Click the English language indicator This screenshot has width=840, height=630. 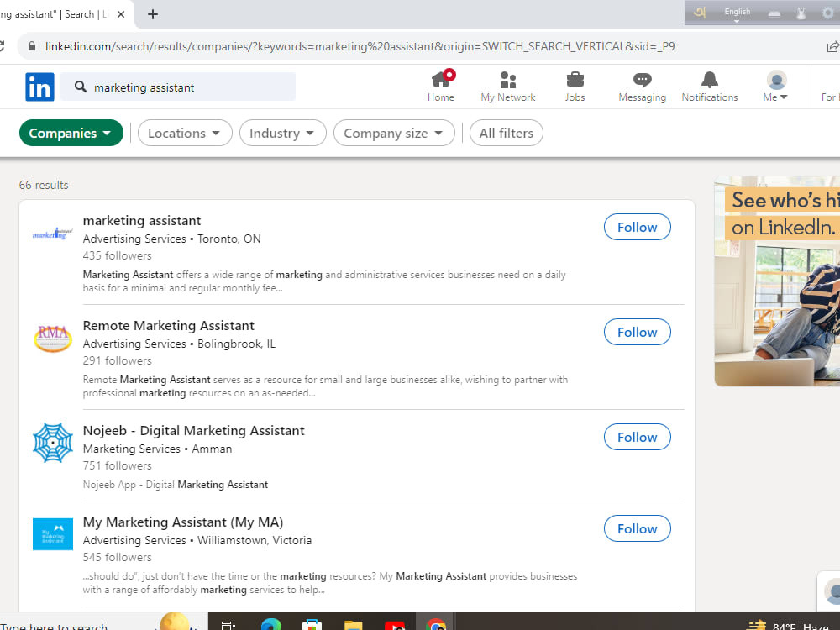point(738,12)
